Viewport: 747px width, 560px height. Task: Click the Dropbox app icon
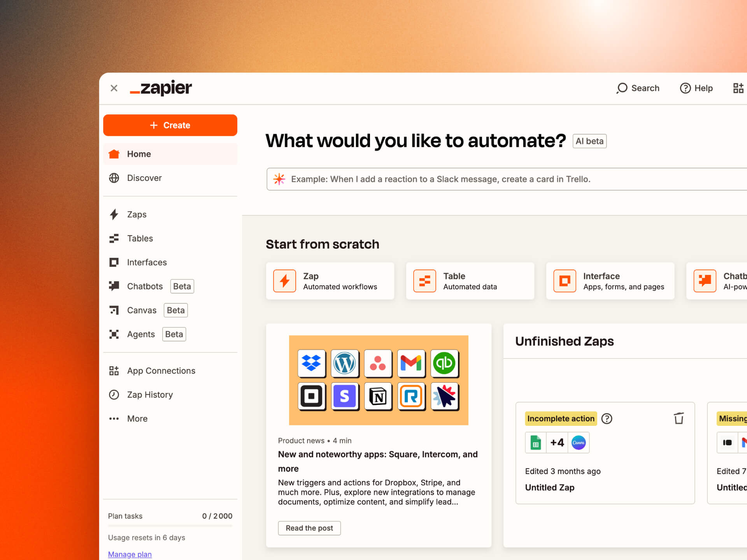(311, 363)
